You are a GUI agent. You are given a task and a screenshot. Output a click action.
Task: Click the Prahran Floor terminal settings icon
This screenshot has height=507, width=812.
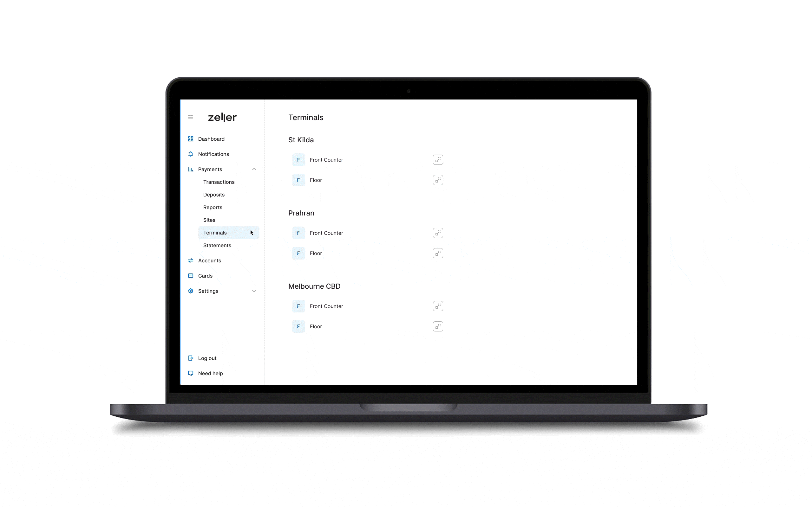tap(438, 253)
